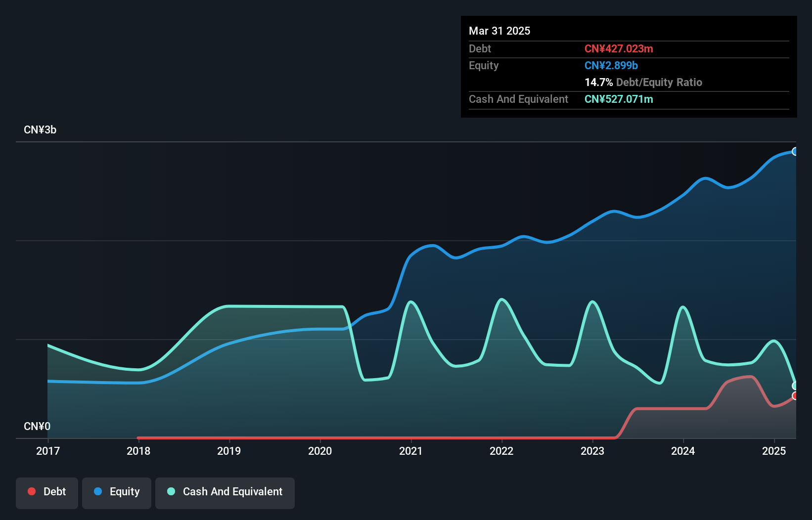This screenshot has width=812, height=520.
Task: Click the Debt row label in tooltip
Action: click(x=480, y=48)
